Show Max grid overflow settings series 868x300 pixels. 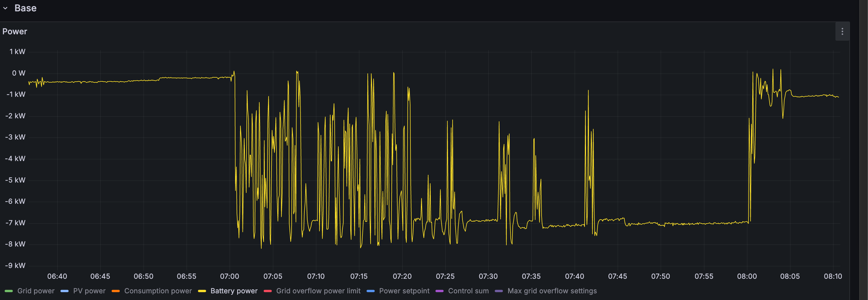[x=552, y=291]
